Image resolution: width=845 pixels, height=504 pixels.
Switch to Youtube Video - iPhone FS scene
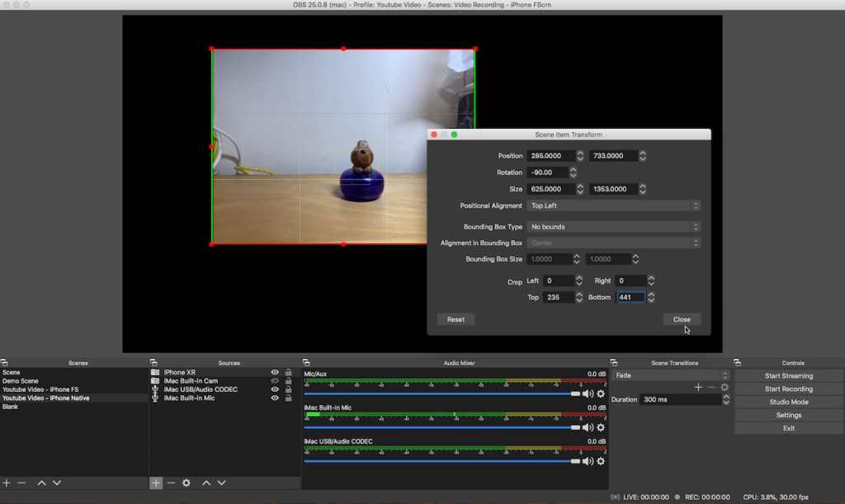(x=40, y=389)
